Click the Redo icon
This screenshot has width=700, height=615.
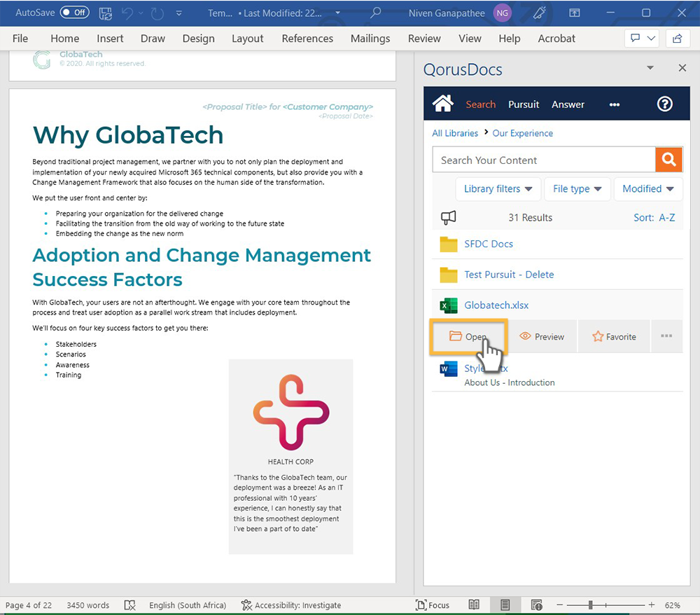point(157,13)
